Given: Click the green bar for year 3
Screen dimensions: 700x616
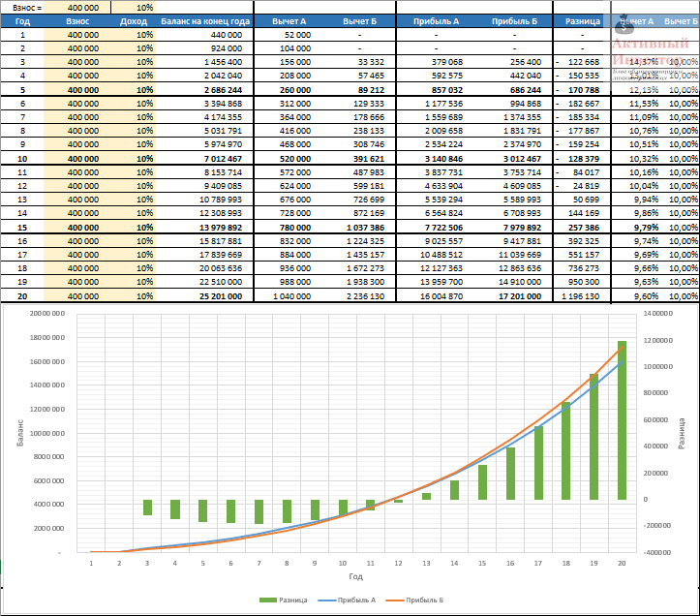Looking at the screenshot, I should [147, 507].
